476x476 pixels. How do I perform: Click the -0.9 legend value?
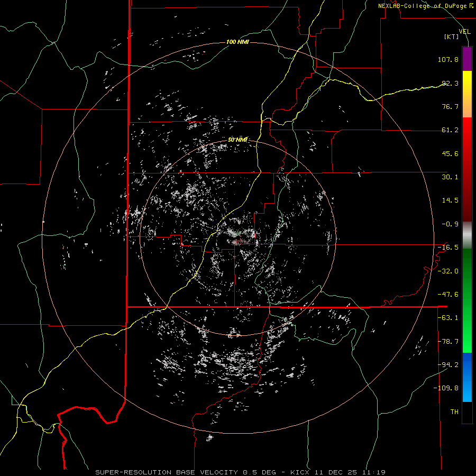[x=450, y=224]
